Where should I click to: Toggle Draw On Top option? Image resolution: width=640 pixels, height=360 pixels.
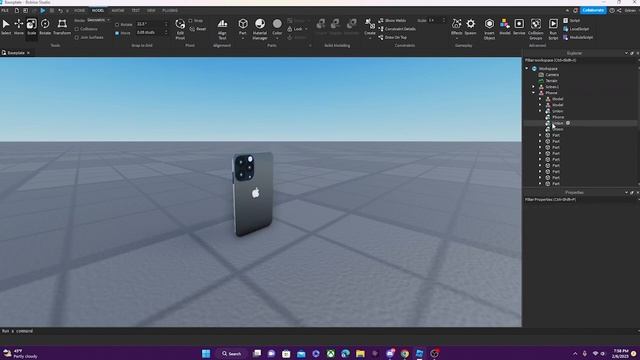(x=393, y=37)
